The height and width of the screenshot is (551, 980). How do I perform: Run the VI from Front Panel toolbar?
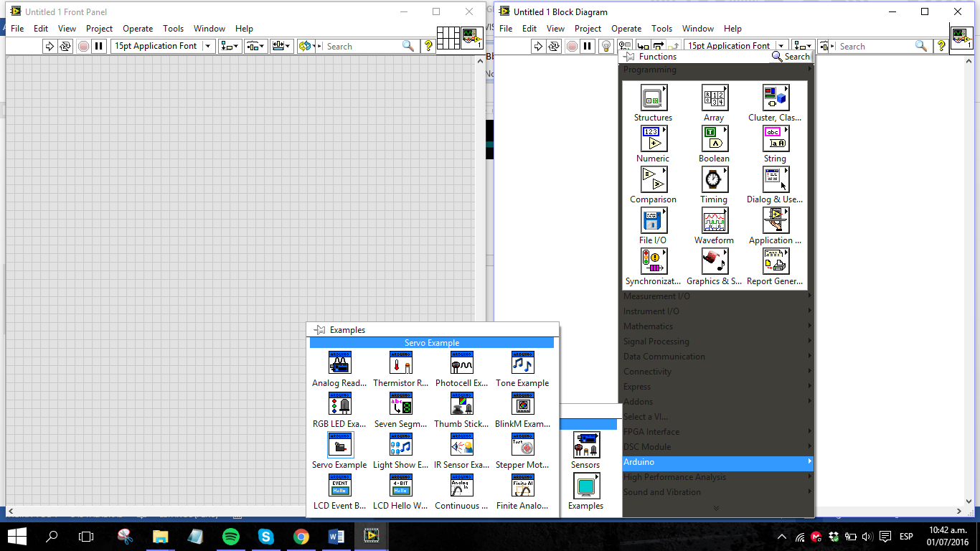(50, 46)
